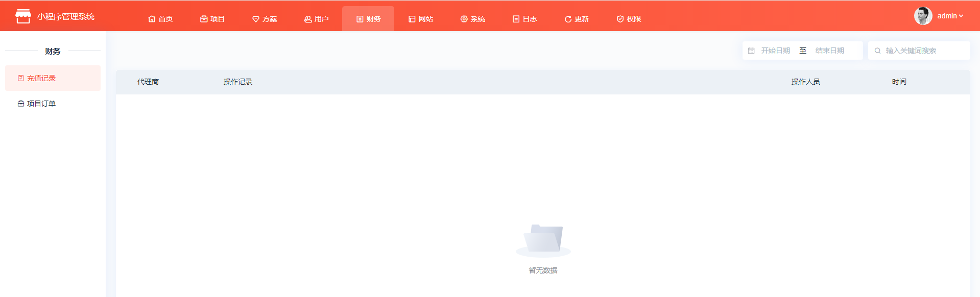Viewport: 980px width, 297px height.
Task: Click the refresh icon beside 更新
Action: click(568, 19)
